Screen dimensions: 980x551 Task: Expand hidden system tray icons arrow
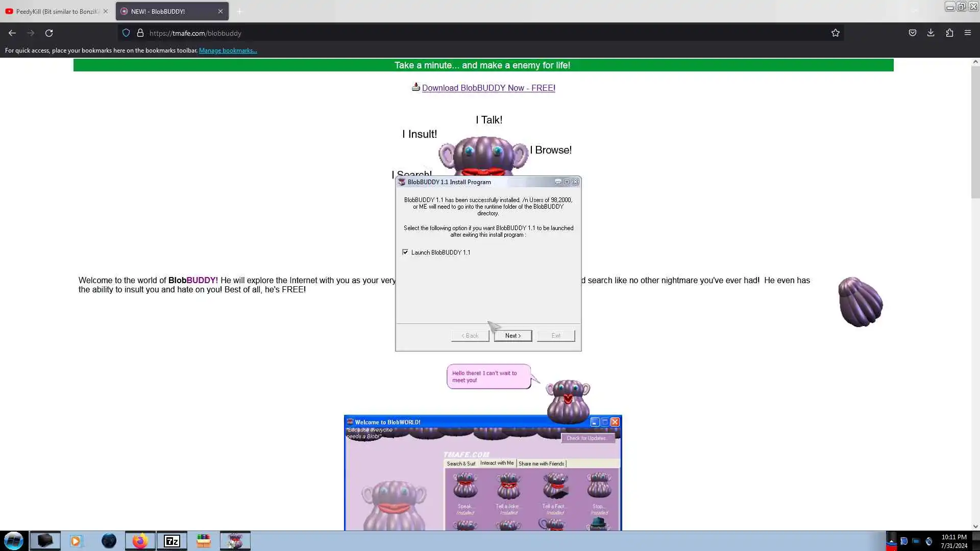pos(891,541)
